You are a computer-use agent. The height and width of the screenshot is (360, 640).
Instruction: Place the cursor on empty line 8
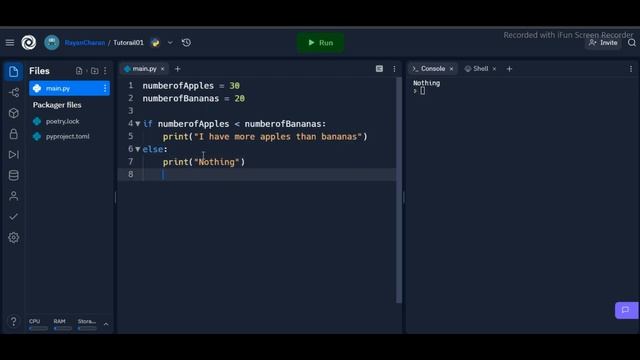pyautogui.click(x=256, y=175)
